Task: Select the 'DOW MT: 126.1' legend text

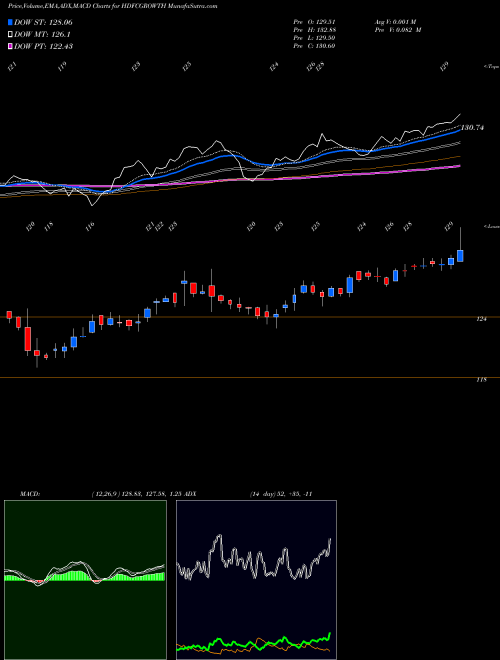Action: pos(42,35)
